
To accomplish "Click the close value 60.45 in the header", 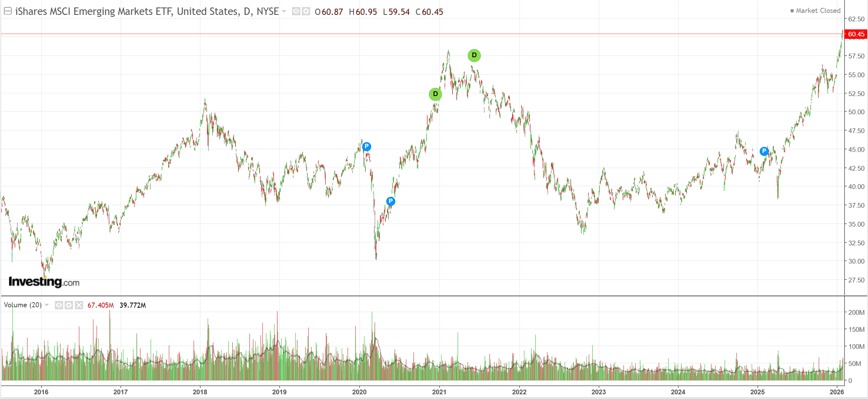I will (x=432, y=12).
